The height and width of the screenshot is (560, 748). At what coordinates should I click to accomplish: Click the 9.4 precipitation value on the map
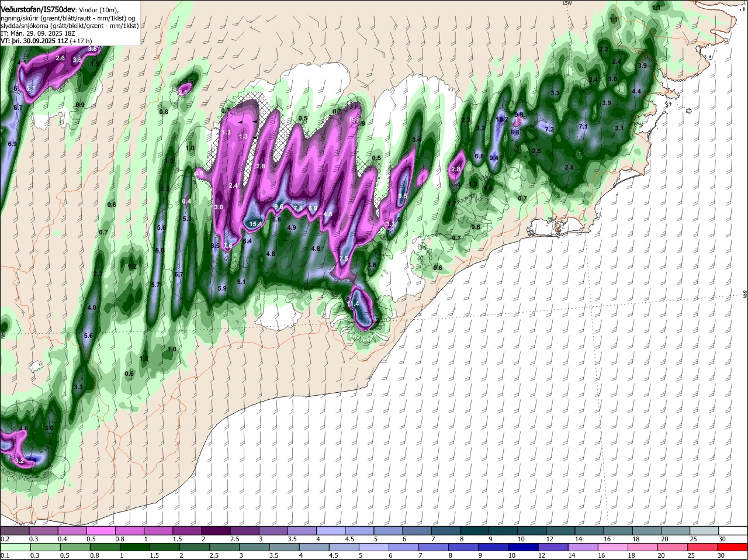click(x=494, y=158)
